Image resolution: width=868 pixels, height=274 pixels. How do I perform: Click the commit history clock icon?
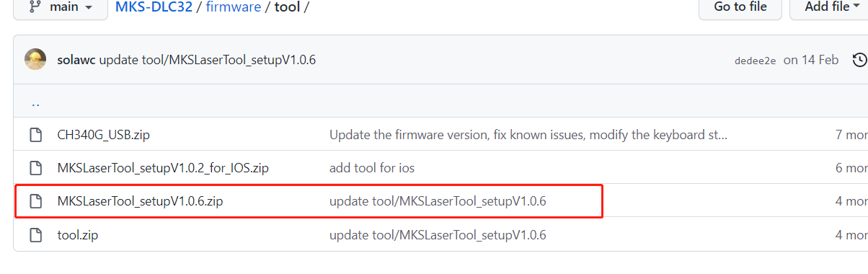tap(859, 60)
